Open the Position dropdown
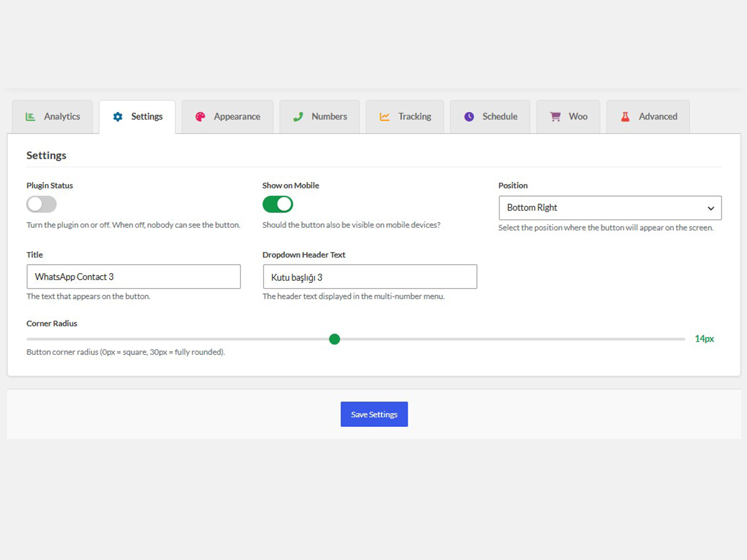The height and width of the screenshot is (560, 747). (610, 208)
